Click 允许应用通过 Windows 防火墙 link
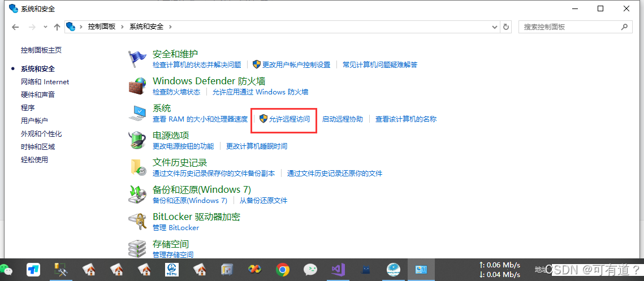644x281 pixels. 261,92
